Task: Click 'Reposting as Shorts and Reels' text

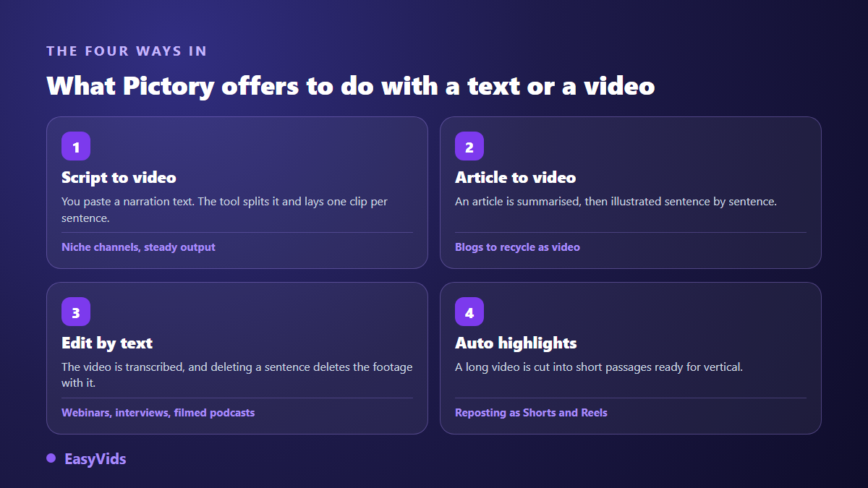Action: (x=531, y=413)
